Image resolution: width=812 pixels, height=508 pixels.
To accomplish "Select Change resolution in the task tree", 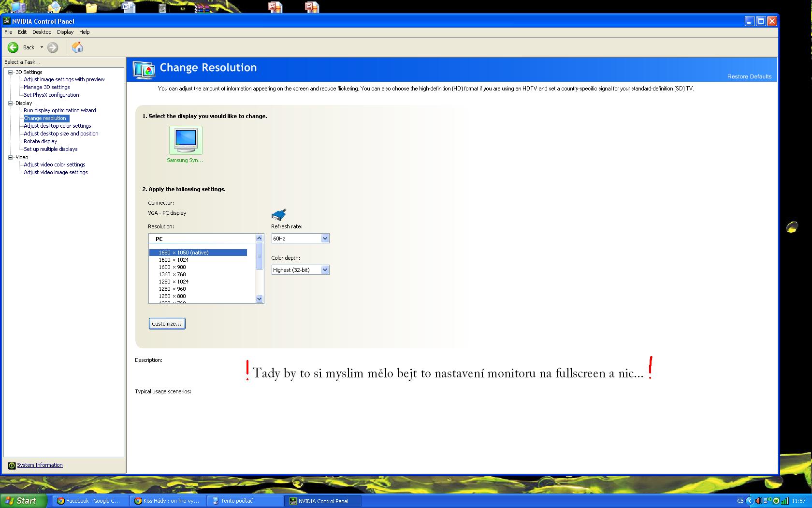I will pos(46,118).
